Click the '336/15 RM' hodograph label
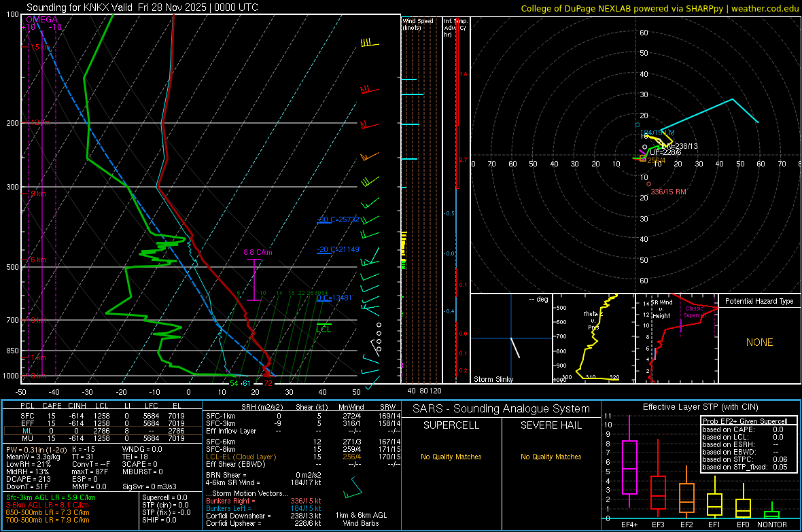 669,192
